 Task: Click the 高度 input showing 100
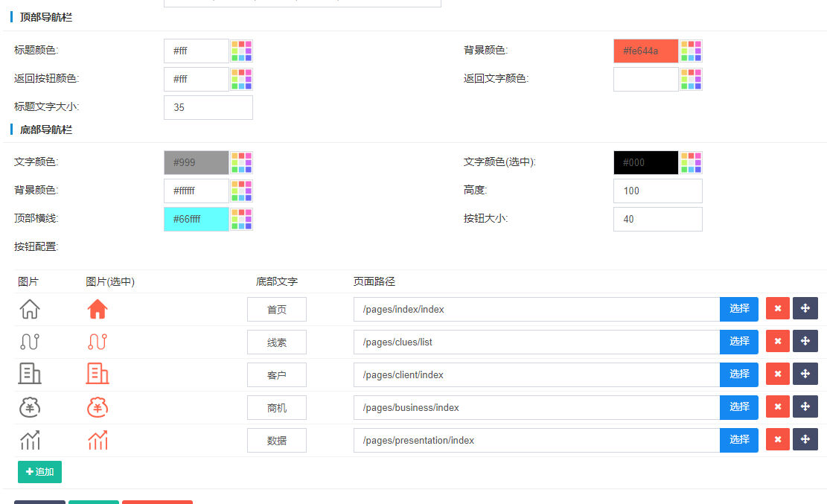(657, 191)
